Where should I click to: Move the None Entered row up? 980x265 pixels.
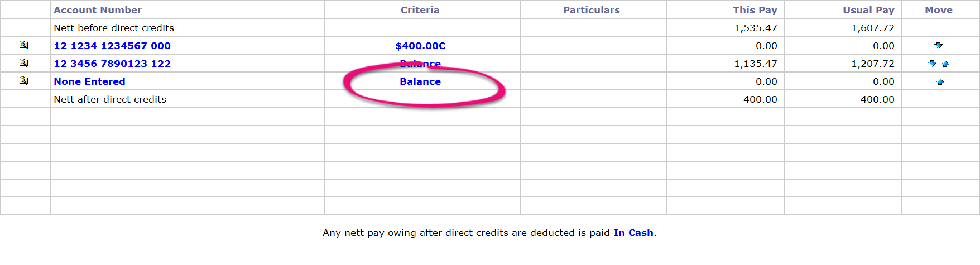click(940, 81)
